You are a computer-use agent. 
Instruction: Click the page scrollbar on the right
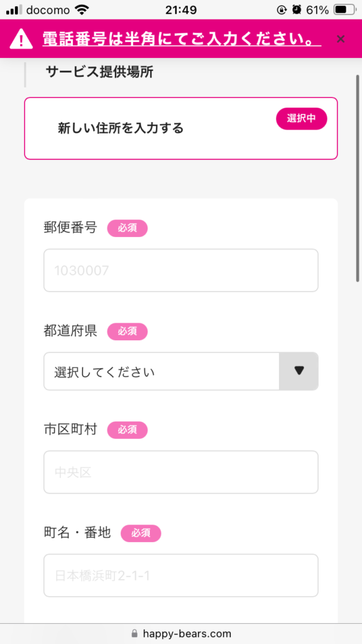358,178
